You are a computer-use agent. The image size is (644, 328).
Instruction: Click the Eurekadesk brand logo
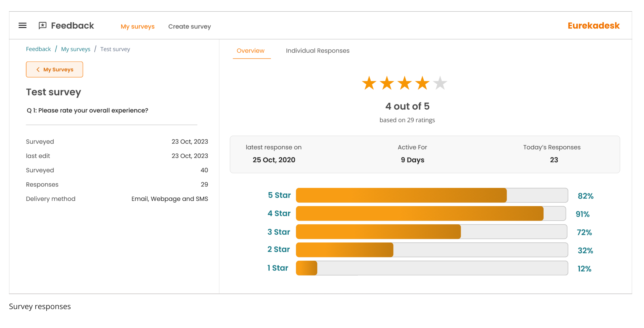coord(594,26)
